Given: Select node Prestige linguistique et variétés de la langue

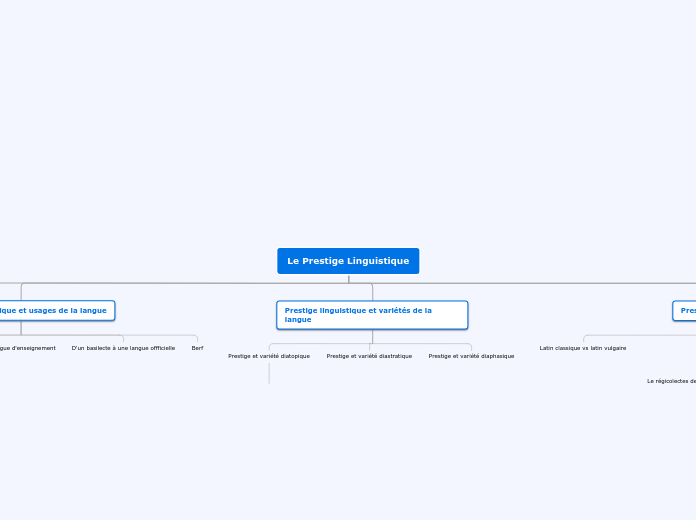Looking at the screenshot, I should [x=372, y=315].
